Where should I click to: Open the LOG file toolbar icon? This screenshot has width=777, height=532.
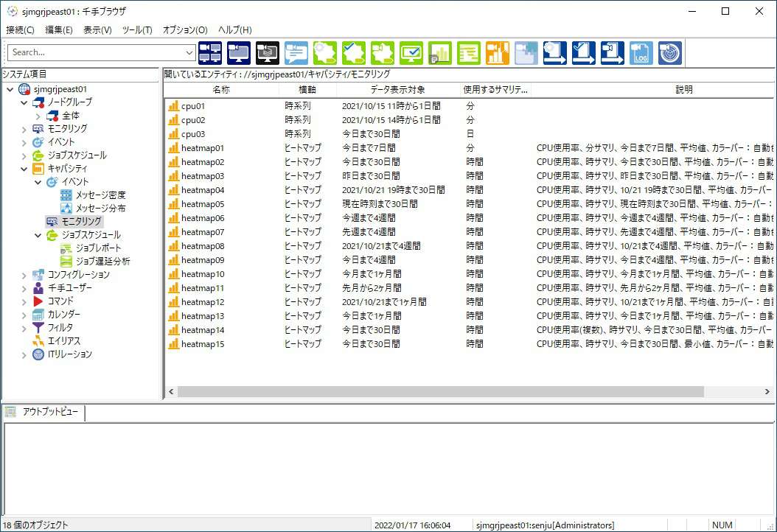coord(641,53)
